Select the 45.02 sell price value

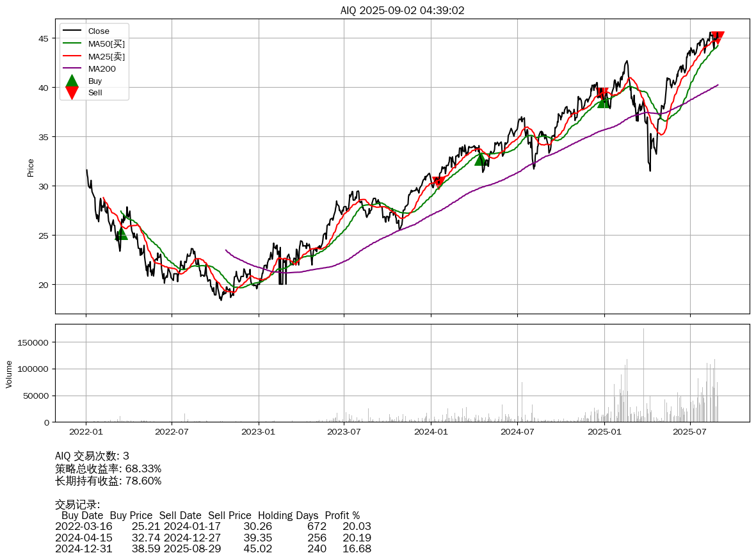click(x=257, y=549)
